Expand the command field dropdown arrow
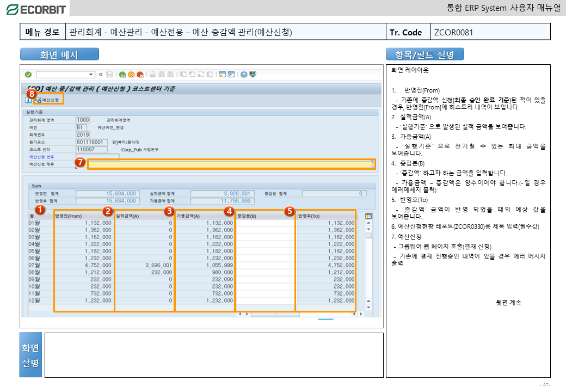This screenshot has height=392, width=566. pyautogui.click(x=91, y=75)
